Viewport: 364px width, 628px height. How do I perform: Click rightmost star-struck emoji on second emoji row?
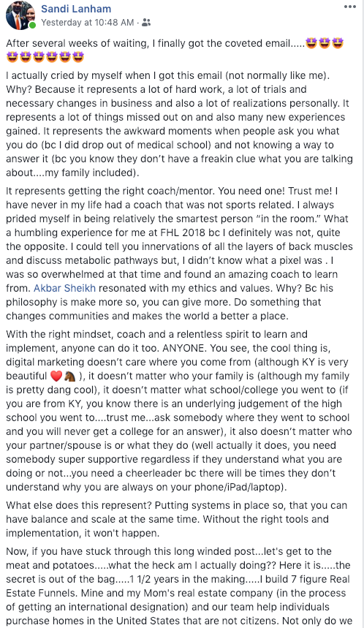(78, 57)
